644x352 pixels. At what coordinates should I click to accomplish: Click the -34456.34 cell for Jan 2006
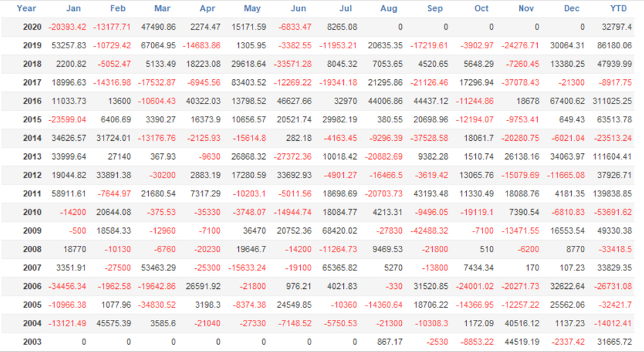click(x=68, y=286)
